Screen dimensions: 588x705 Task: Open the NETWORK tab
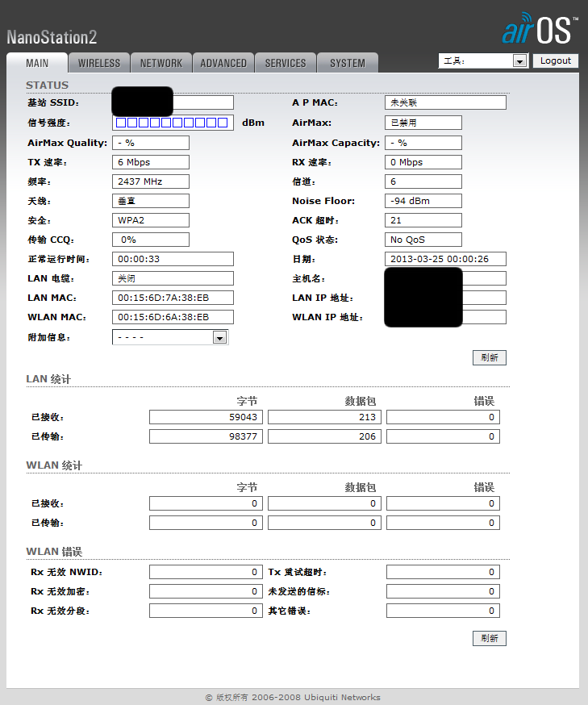161,63
